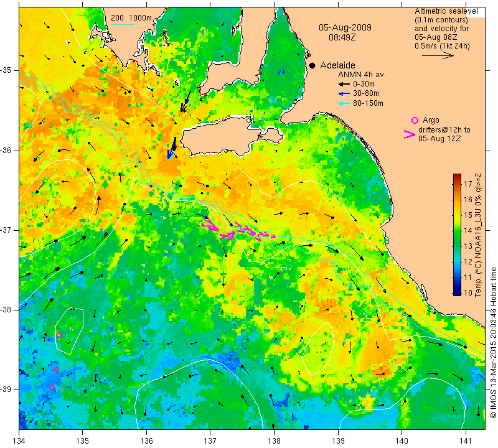Click the Argo float marker nearest -39 latitude
This screenshot has height=448, width=498.
click(52, 387)
